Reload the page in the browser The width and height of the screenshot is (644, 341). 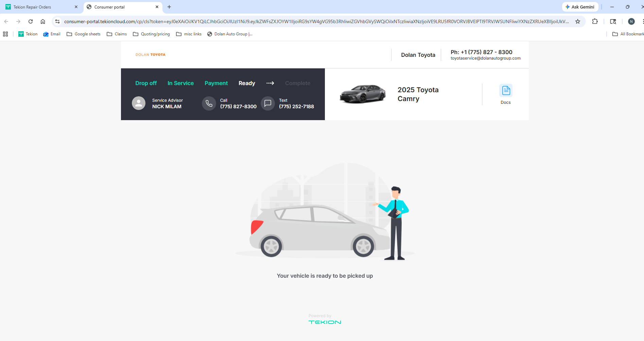(31, 21)
